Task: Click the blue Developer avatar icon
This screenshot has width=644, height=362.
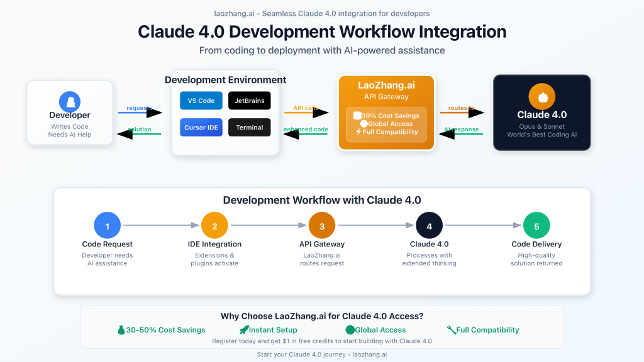Action: [70, 102]
